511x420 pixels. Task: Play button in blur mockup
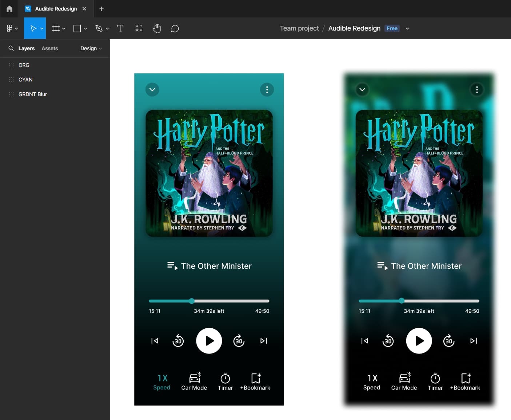[x=419, y=341]
